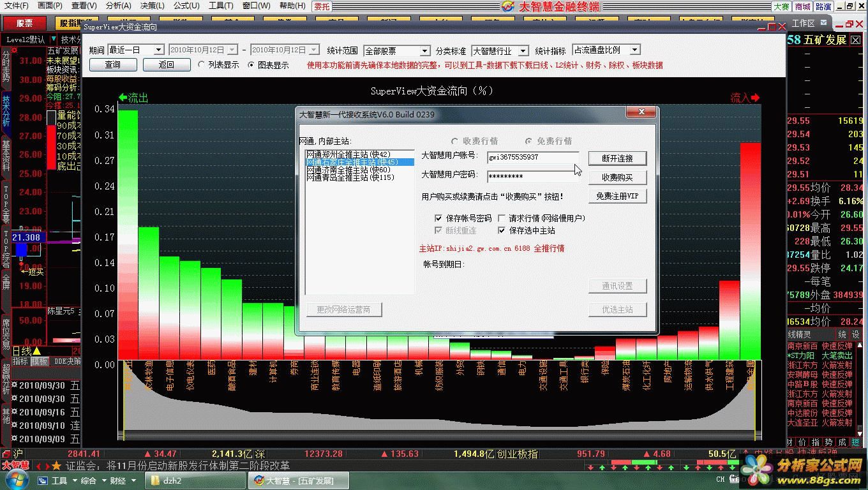This screenshot has height=490, width=868.
Task: Click the 查询 button
Action: tap(113, 64)
